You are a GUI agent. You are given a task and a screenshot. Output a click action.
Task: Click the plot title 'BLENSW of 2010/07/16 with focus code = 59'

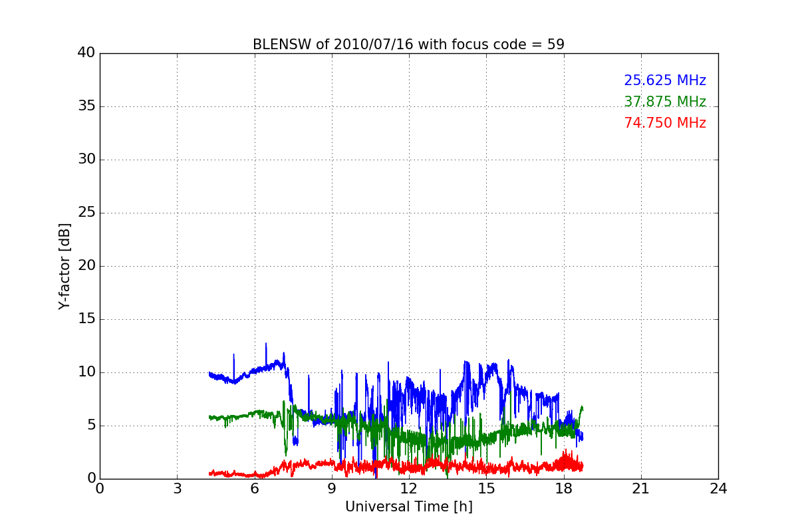[408, 45]
